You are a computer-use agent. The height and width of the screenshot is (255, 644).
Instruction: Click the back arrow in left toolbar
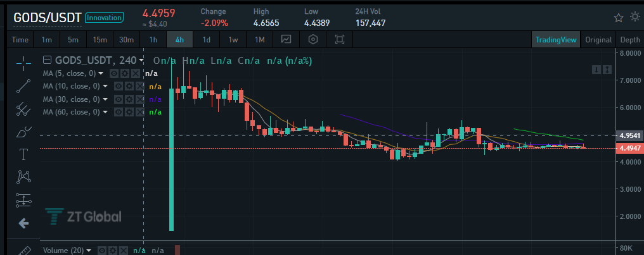[x=24, y=223]
